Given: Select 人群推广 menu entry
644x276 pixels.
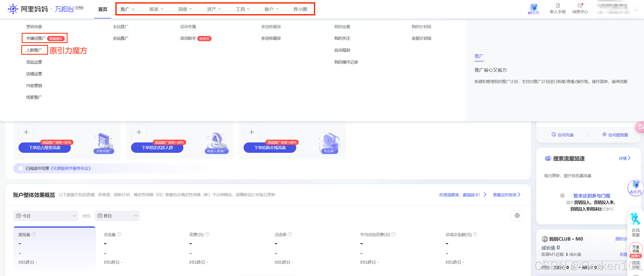Looking at the screenshot, I should coord(34,50).
